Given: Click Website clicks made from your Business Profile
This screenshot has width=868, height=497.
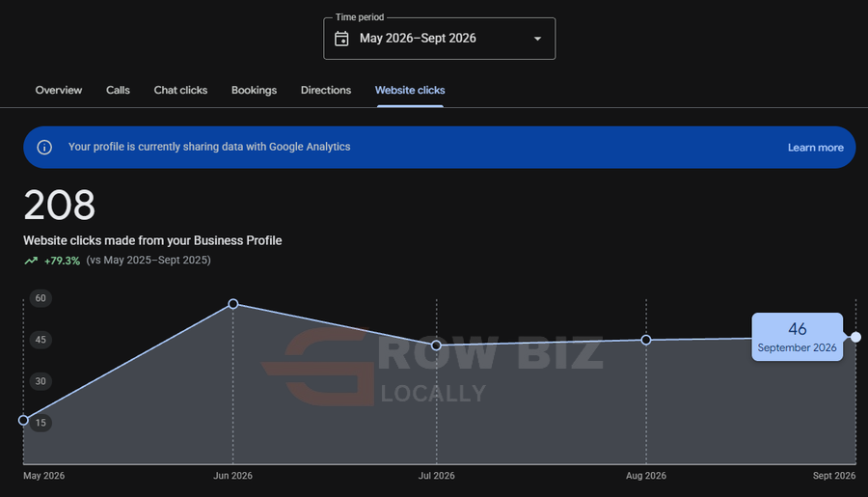Looking at the screenshot, I should [x=152, y=240].
